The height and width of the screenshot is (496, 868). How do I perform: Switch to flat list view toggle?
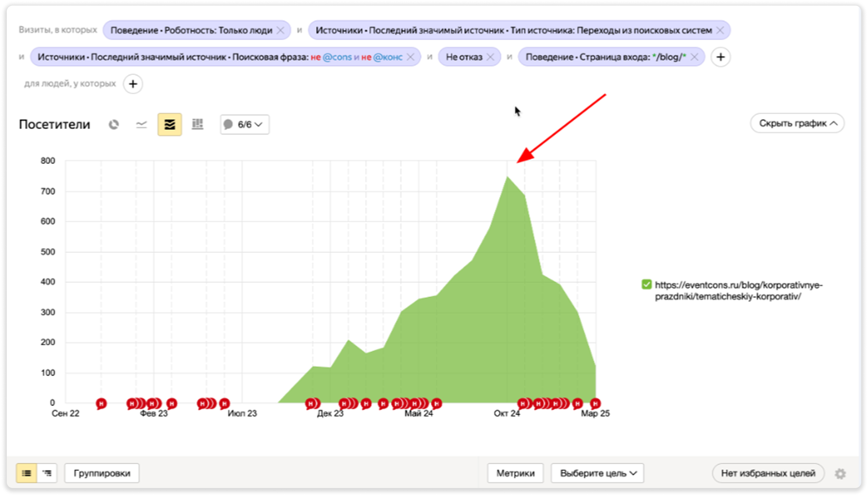coord(27,473)
